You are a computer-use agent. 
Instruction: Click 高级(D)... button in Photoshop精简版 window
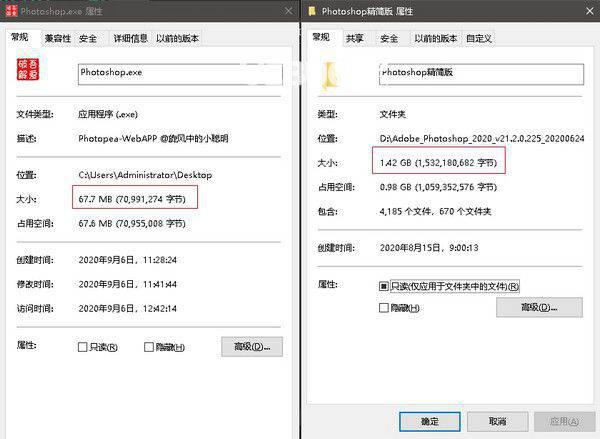click(x=539, y=307)
